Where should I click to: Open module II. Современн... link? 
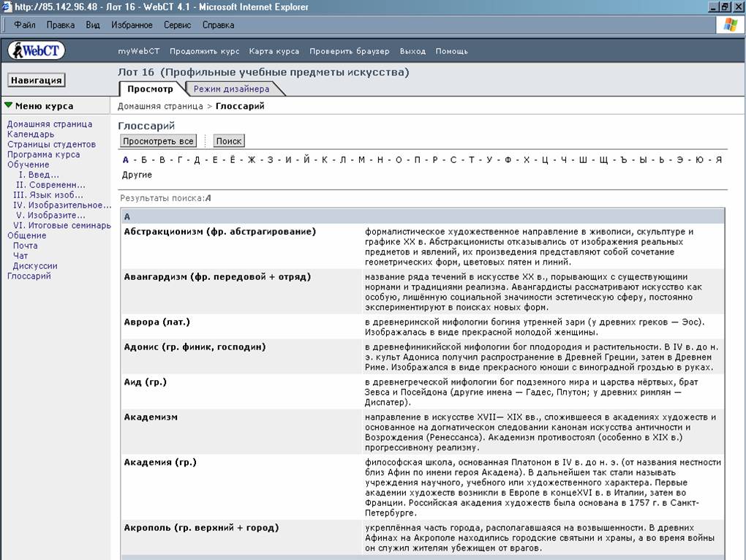(50, 184)
